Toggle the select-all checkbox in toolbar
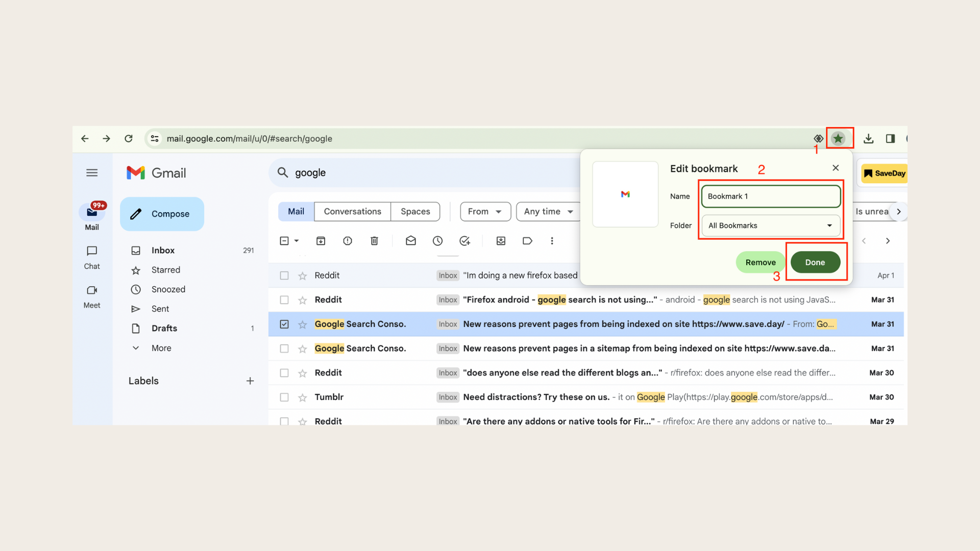980x551 pixels. 284,241
